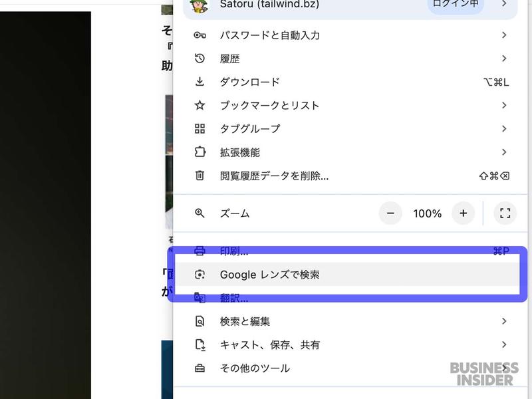This screenshot has height=399, width=532.
Task: Click the Google Lens camera icon
Action: pyautogui.click(x=199, y=274)
